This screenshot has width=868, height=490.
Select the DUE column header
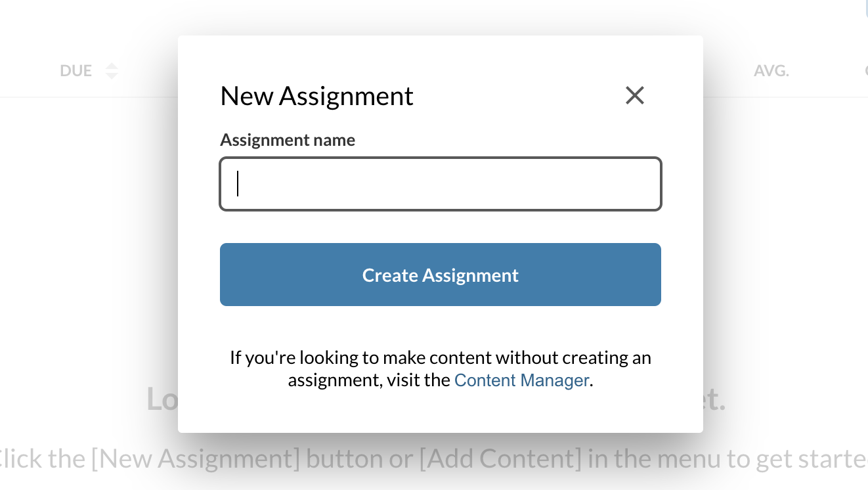(x=76, y=70)
